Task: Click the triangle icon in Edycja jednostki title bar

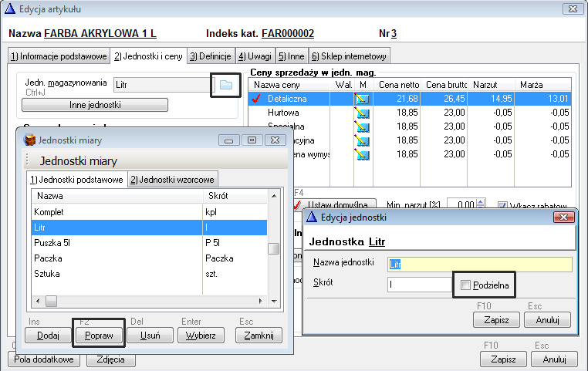Action: [312, 218]
